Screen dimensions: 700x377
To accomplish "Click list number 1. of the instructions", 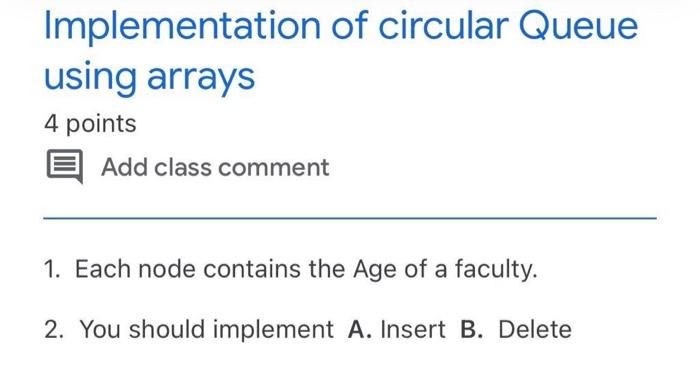I will coord(52,269).
